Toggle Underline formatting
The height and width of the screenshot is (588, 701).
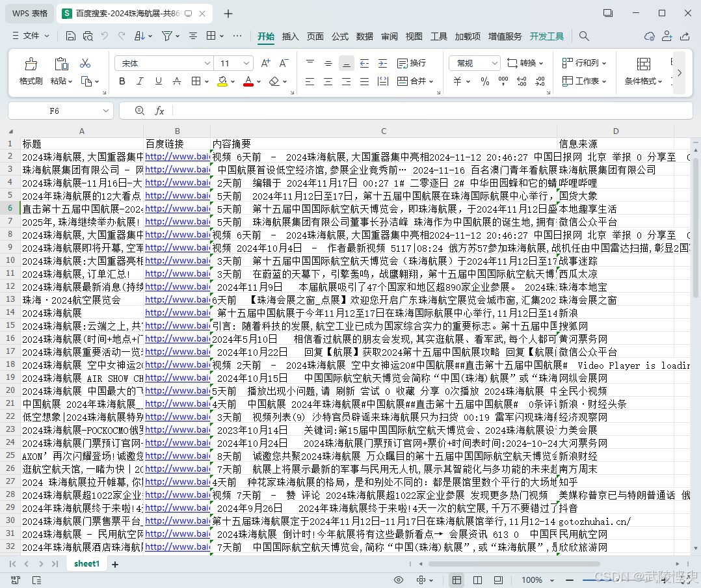click(x=158, y=81)
